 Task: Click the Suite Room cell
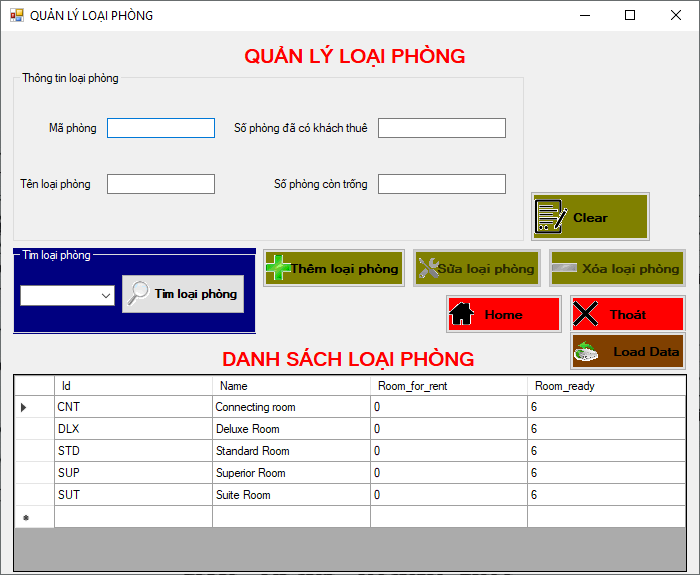coord(292,495)
